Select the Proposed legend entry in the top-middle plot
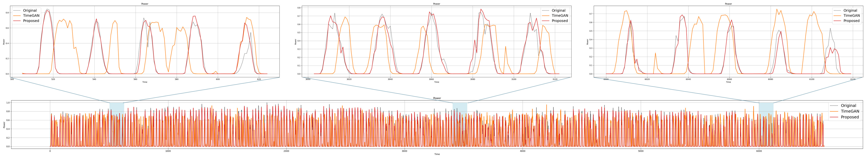Viewport: 868px width, 160px height. click(559, 20)
